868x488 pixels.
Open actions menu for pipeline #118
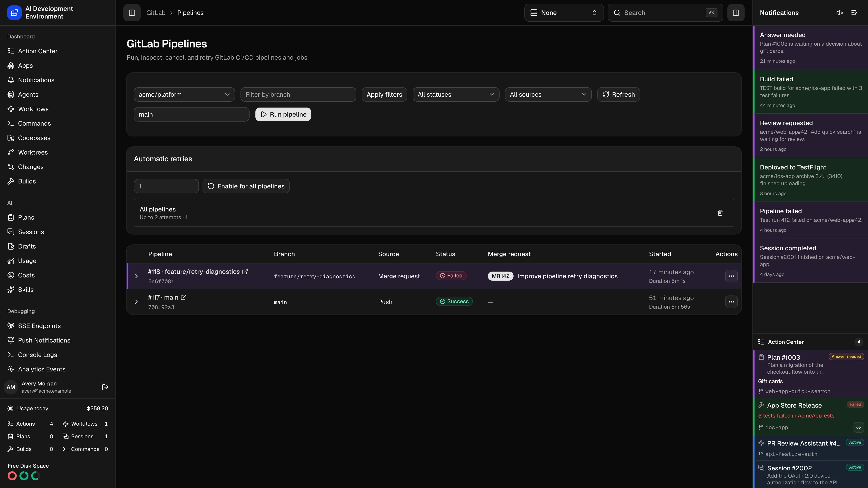[x=731, y=276]
